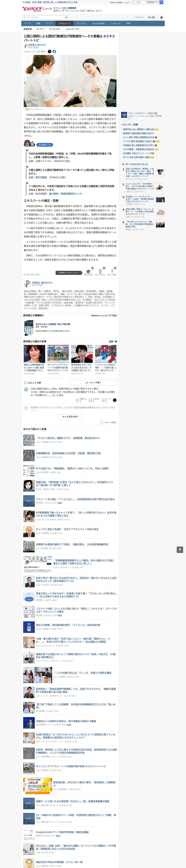Open the トップ navigation tab
186x868 pixels.
[x=27, y=24]
